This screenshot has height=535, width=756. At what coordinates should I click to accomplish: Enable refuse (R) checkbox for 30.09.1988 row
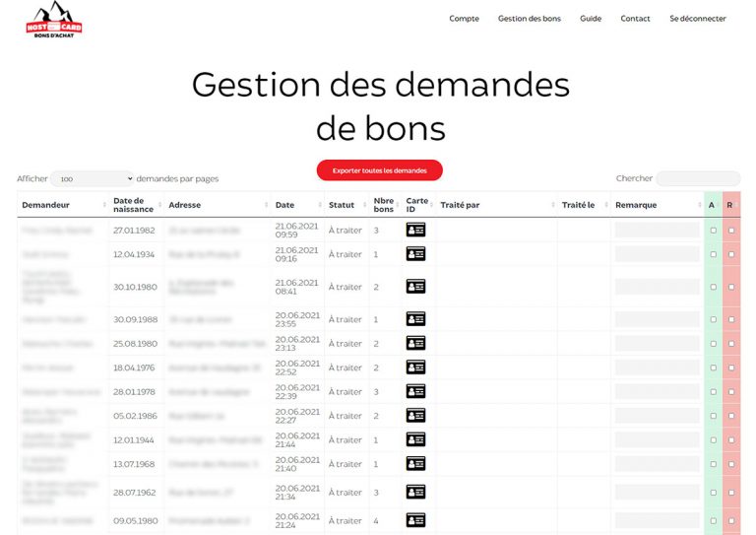coord(731,319)
